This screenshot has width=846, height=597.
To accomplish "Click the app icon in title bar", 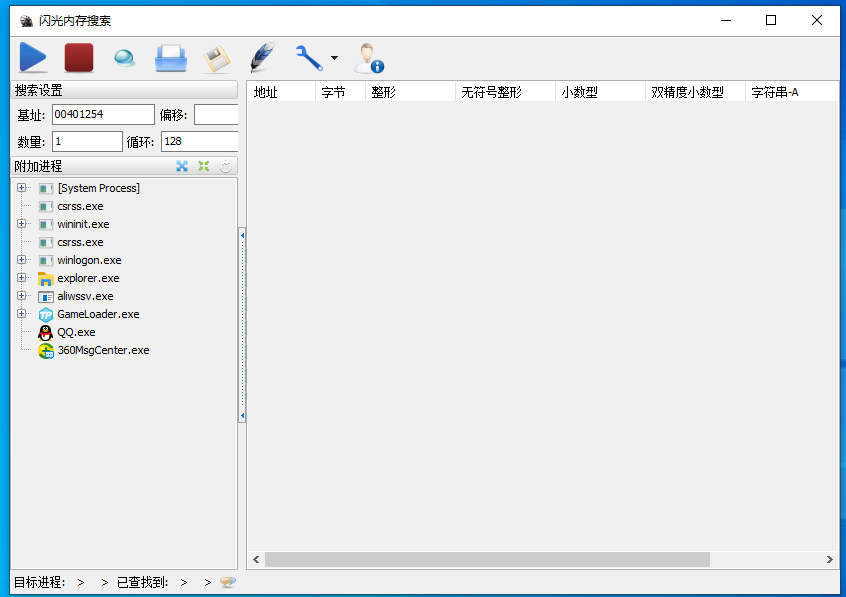I will tap(26, 21).
